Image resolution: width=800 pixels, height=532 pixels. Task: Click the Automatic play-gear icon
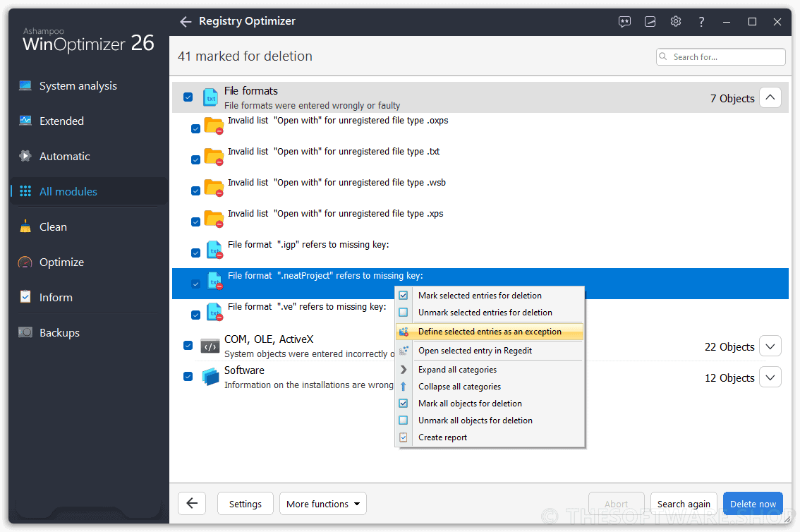tap(25, 156)
